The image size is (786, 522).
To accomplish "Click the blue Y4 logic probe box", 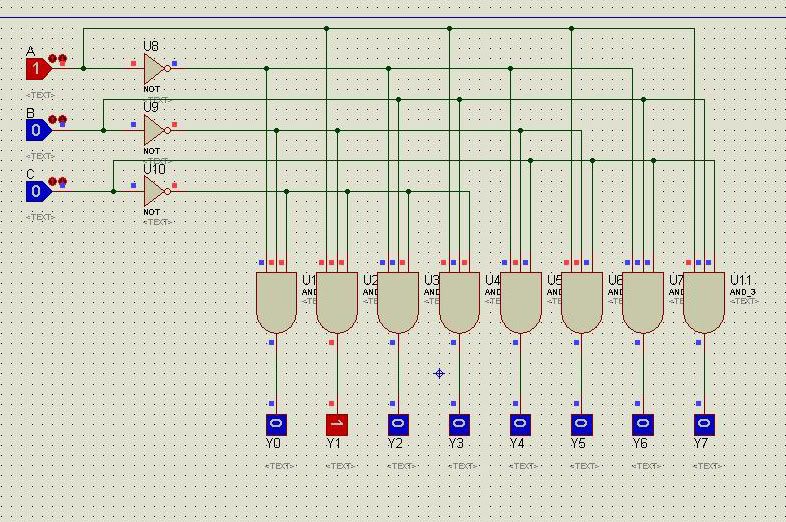I will click(520, 425).
